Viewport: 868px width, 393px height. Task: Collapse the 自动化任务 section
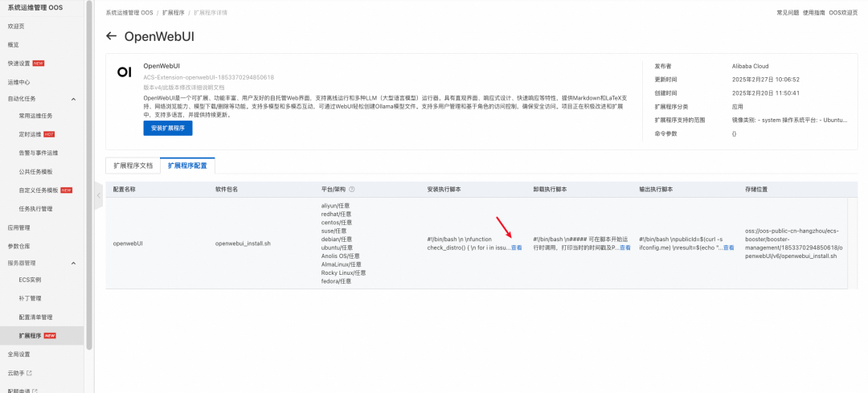pyautogui.click(x=74, y=99)
